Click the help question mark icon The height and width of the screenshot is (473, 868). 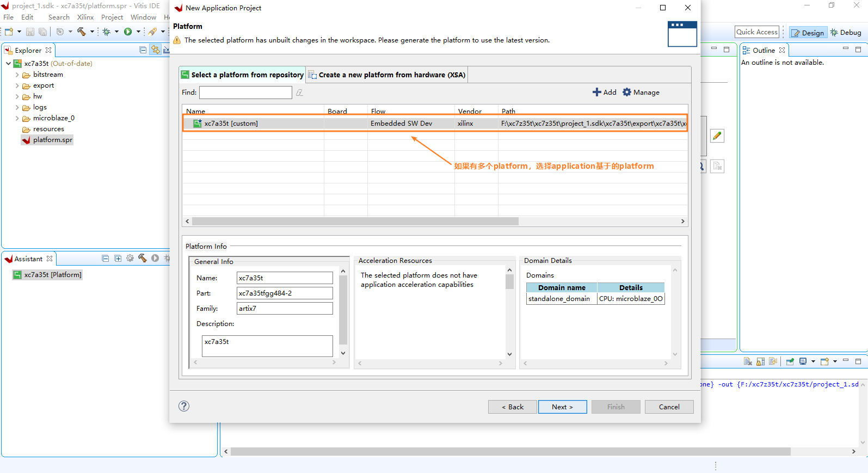pyautogui.click(x=184, y=406)
